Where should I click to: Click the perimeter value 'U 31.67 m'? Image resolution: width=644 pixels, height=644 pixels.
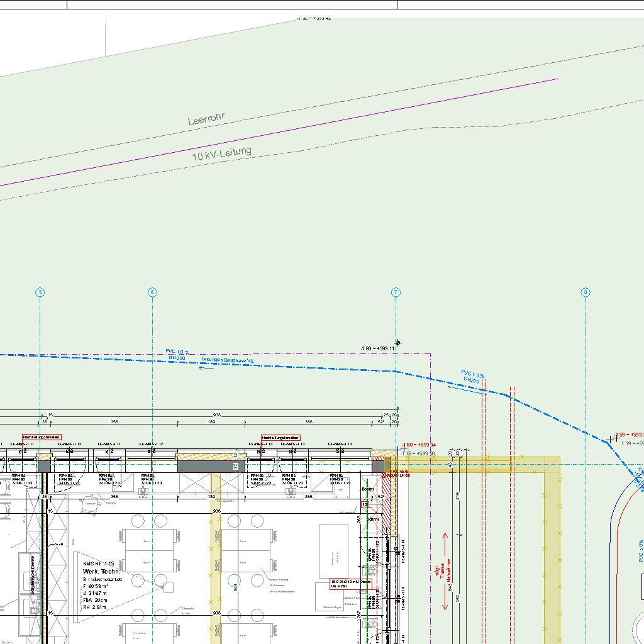pyautogui.click(x=95, y=593)
